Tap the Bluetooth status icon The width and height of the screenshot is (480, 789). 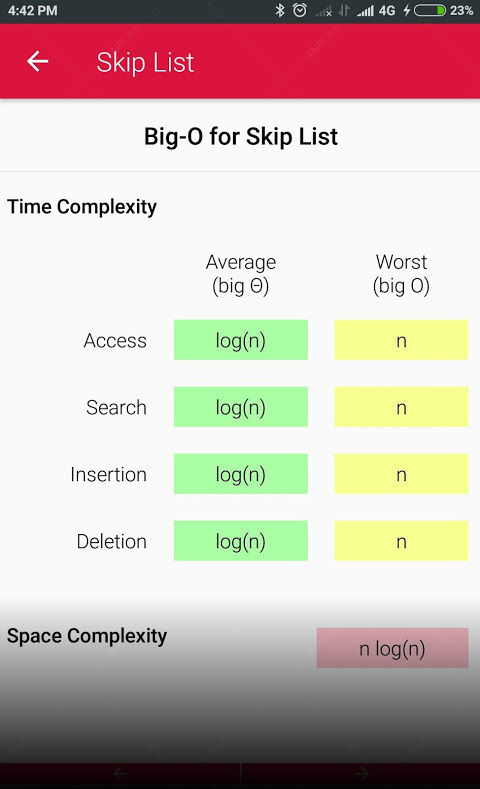click(280, 11)
